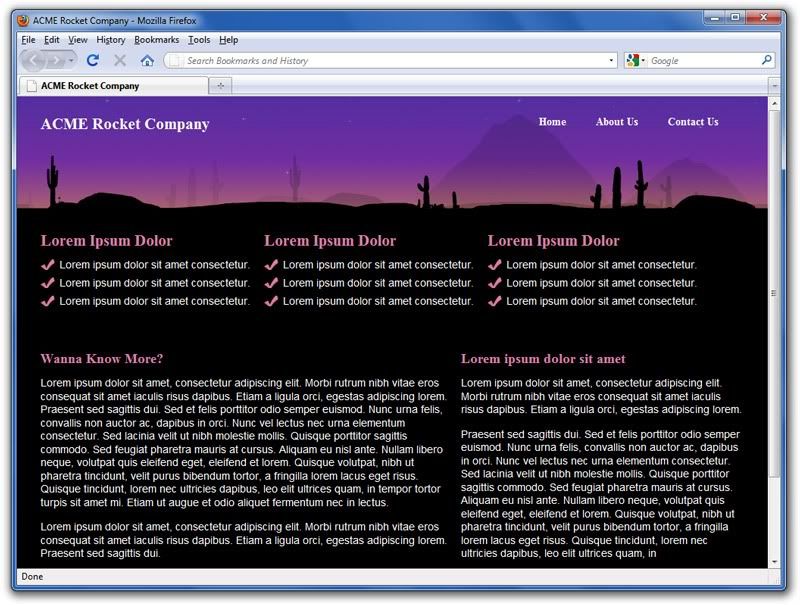Maximize the Firefox window
This screenshot has height=605, width=800.
[x=735, y=18]
